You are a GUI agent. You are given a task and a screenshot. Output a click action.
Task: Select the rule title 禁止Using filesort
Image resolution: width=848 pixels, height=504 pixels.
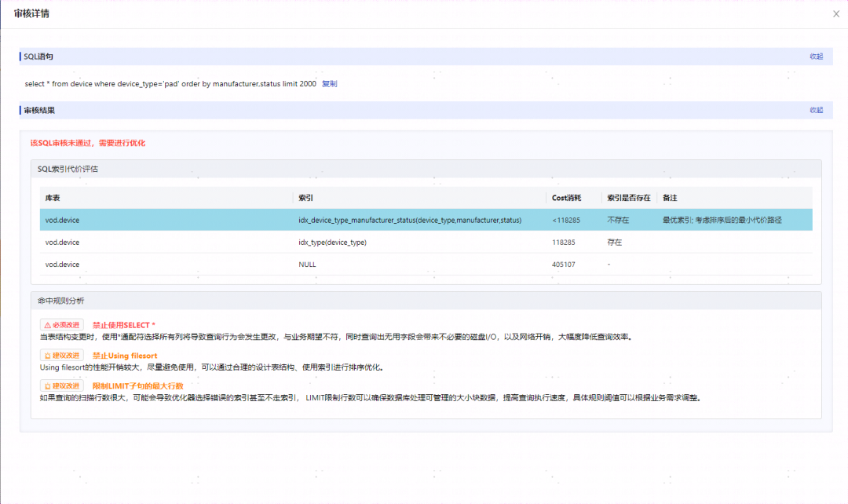[x=125, y=356]
